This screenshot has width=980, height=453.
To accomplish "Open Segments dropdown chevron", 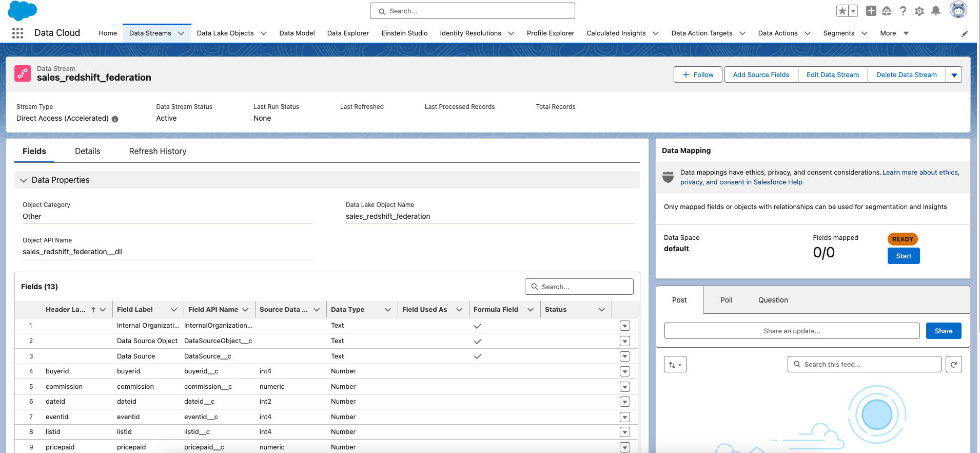I will tap(865, 33).
